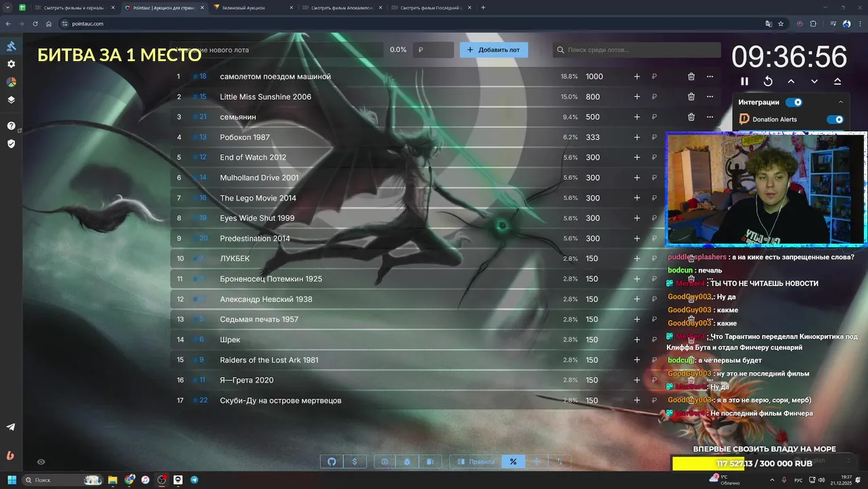This screenshot has width=868, height=489.
Task: Delete the Little Miss Sunshine 2006 lot
Action: click(x=691, y=97)
